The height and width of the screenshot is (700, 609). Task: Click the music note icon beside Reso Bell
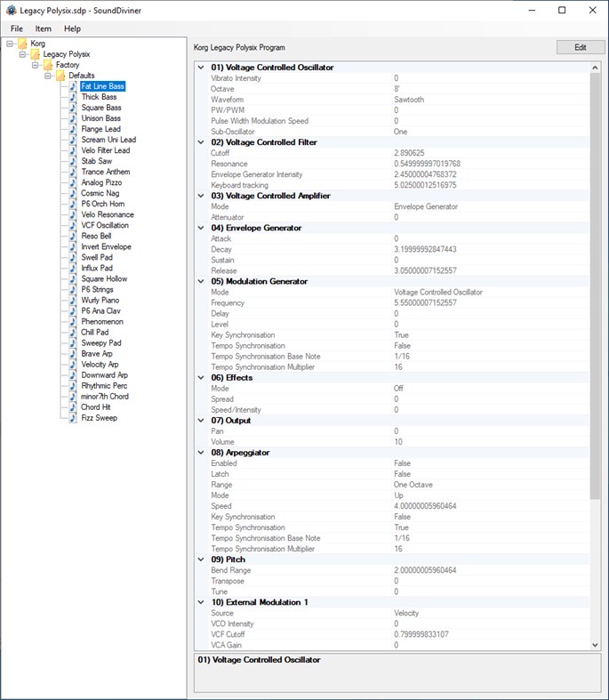73,237
